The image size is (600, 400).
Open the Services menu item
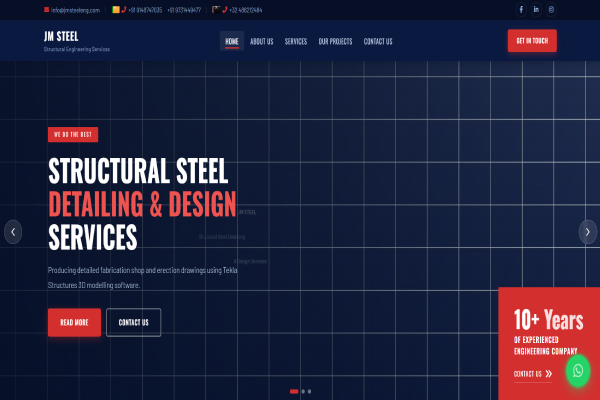[296, 41]
